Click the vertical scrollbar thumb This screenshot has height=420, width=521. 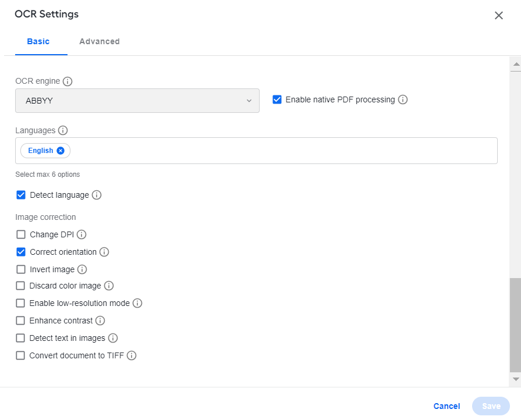[515, 325]
